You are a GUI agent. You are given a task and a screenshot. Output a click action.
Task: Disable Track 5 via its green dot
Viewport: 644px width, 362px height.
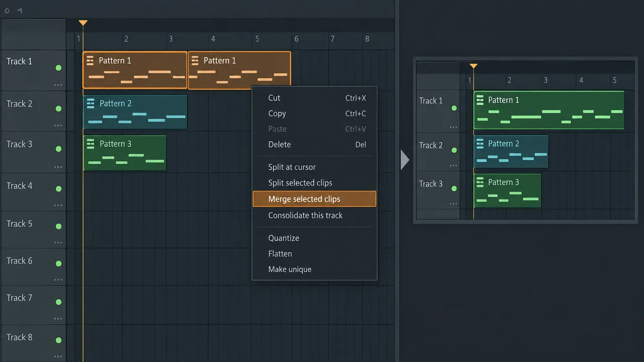click(59, 226)
